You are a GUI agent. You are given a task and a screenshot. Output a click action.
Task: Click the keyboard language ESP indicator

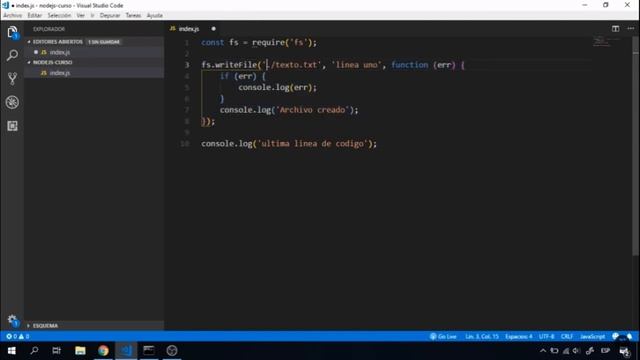click(x=605, y=351)
